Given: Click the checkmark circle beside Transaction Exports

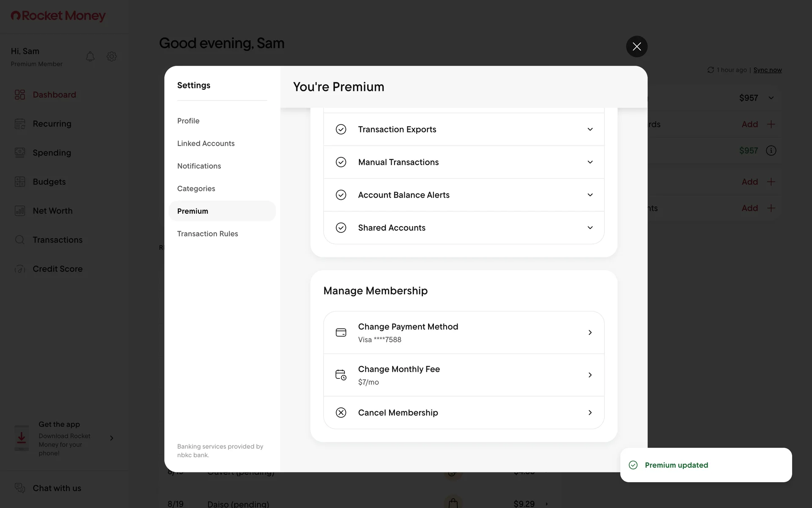Looking at the screenshot, I should coord(341,130).
